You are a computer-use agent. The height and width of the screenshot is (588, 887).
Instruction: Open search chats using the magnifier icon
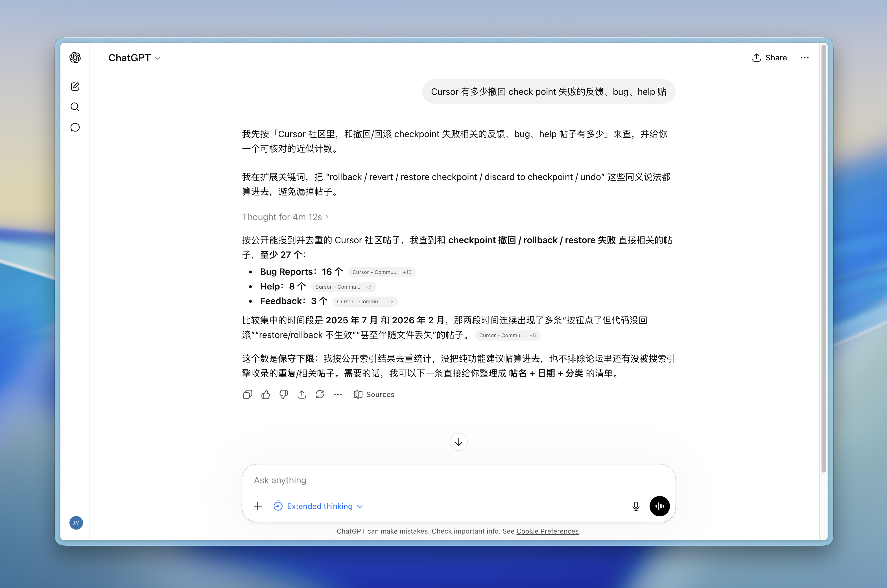[75, 107]
